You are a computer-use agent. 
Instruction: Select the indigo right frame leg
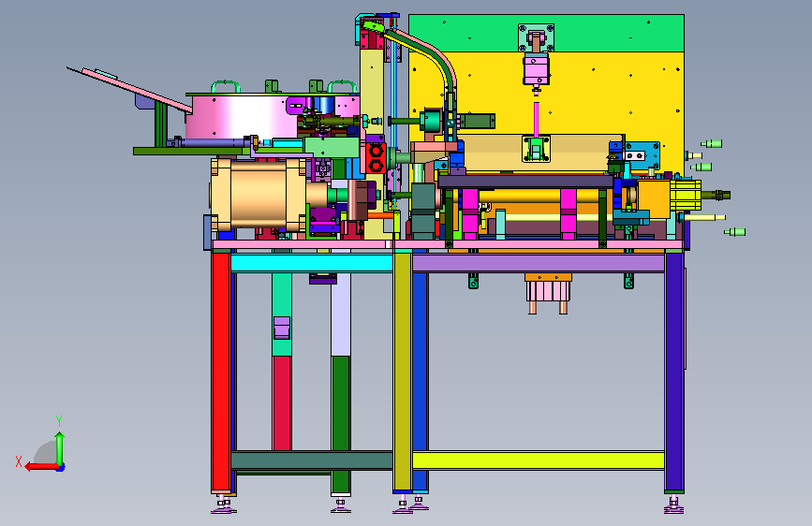coord(674,372)
